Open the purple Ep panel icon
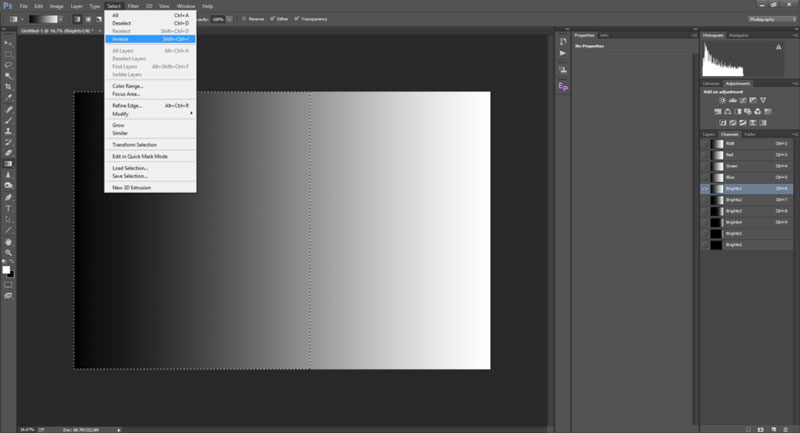Screen dimensions: 800x433 coord(563,88)
